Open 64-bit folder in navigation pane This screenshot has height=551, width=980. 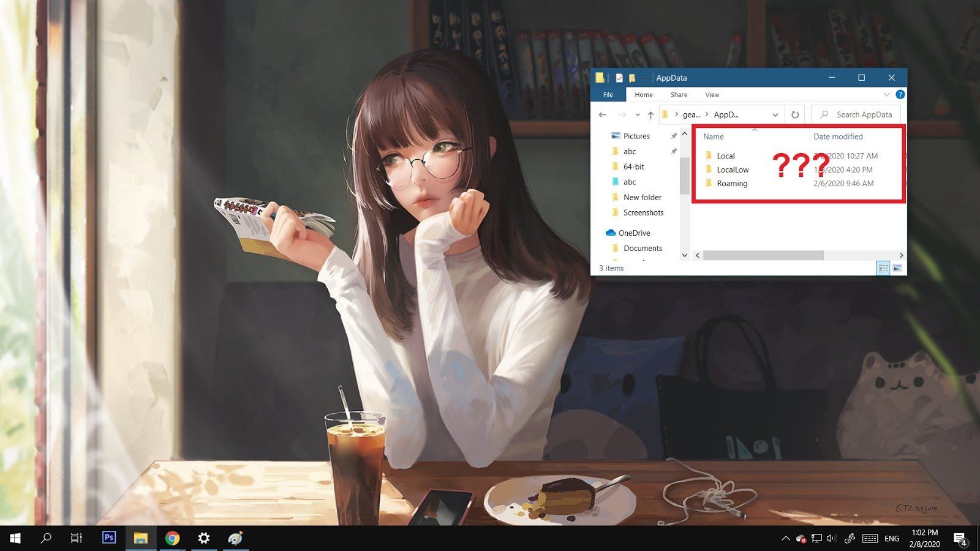tap(633, 167)
